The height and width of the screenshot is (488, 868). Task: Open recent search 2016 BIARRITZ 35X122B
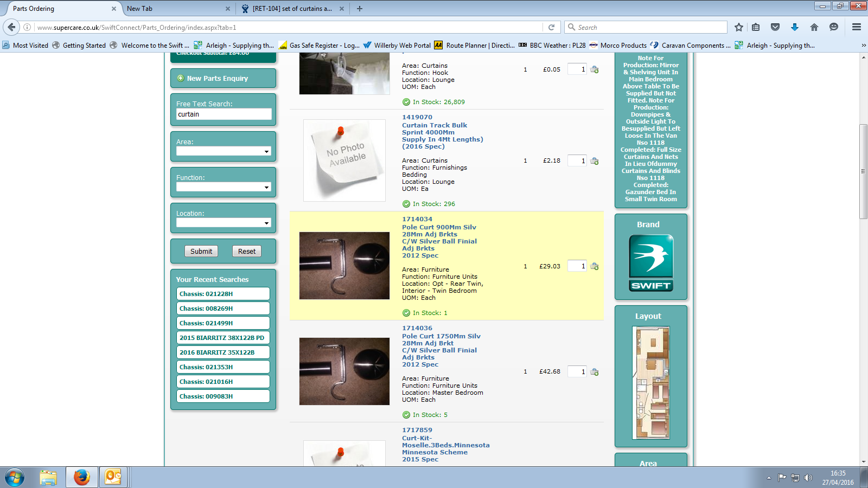[x=223, y=352]
